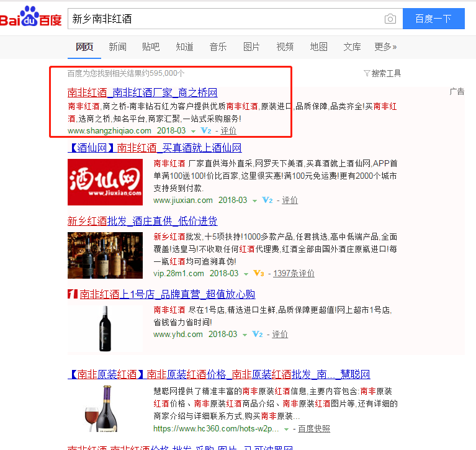Click the 百度一下 search button
Screen dimensions: 476x450
[x=434, y=19]
